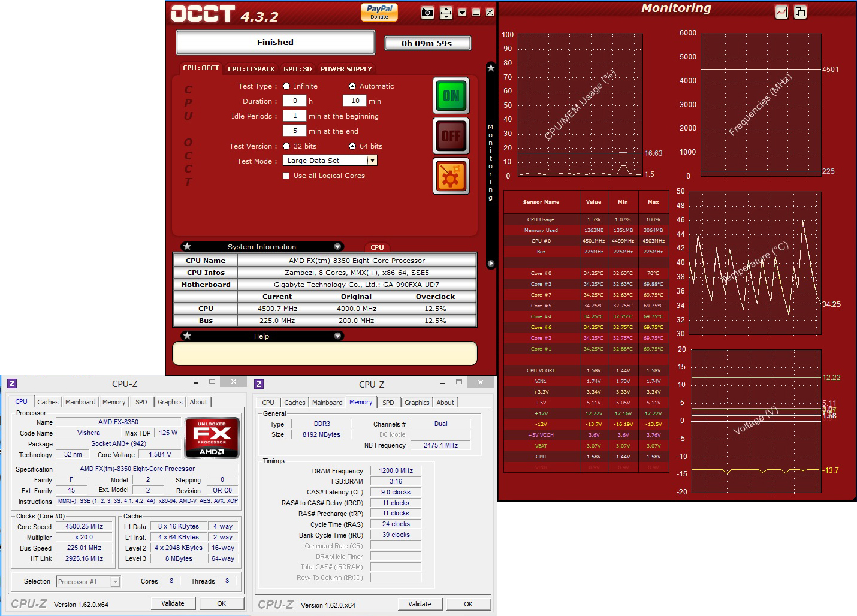
Task: Click Idle Periods beginning minutes field
Action: (295, 116)
